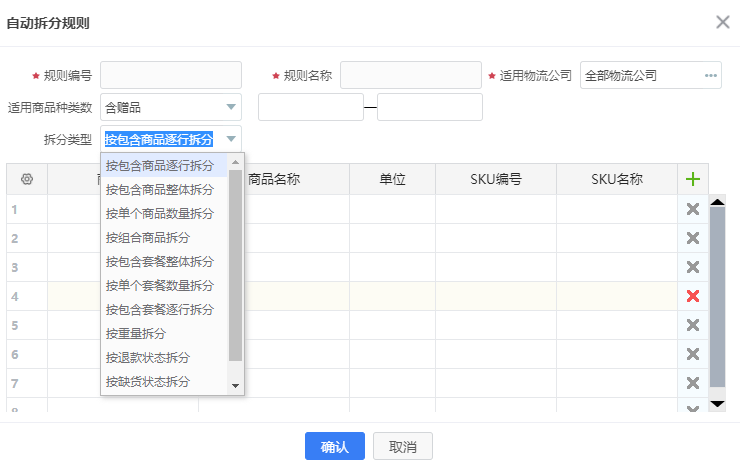Viewport: 740px width, 467px height.
Task: Choose 按单个商品数量拆分 option
Action: (164, 214)
